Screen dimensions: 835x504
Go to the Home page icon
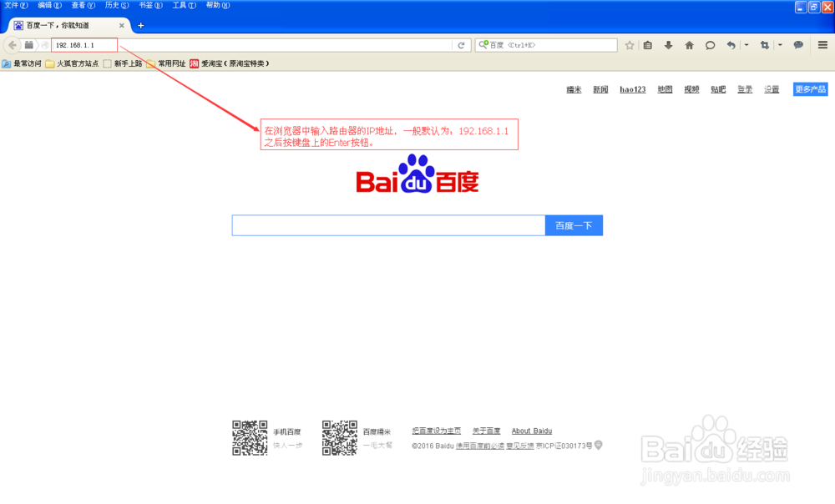[x=689, y=45]
